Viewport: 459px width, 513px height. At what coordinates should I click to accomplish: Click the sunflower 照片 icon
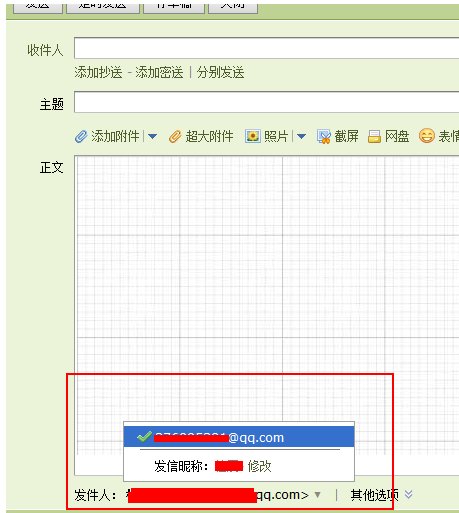click(x=253, y=136)
